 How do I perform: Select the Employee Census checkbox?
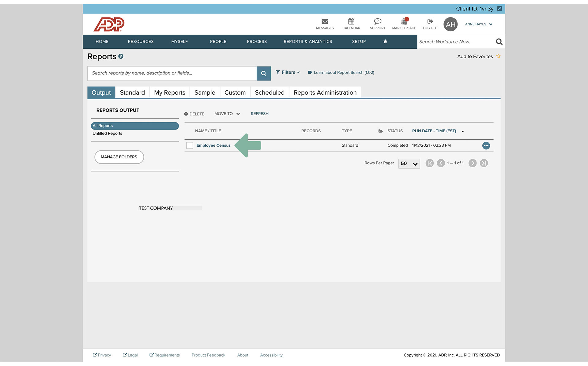[x=190, y=145]
